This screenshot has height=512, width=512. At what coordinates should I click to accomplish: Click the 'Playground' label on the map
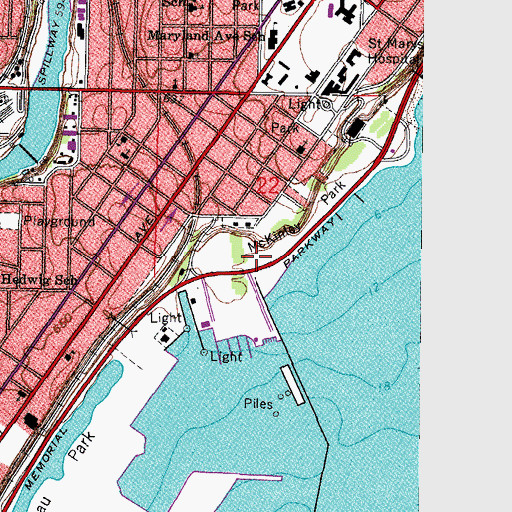(x=60, y=221)
